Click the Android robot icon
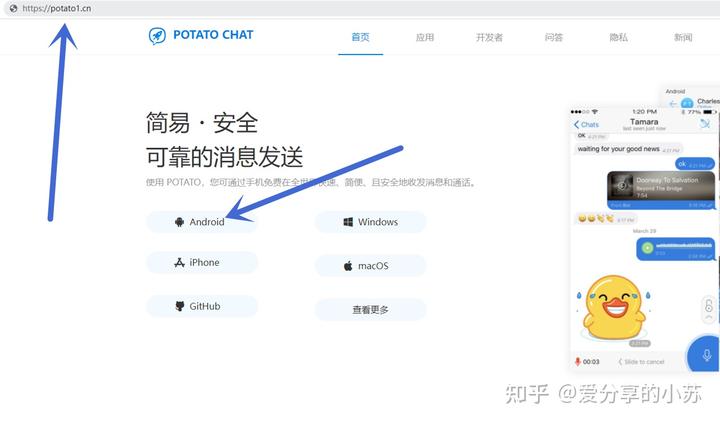 pos(179,222)
